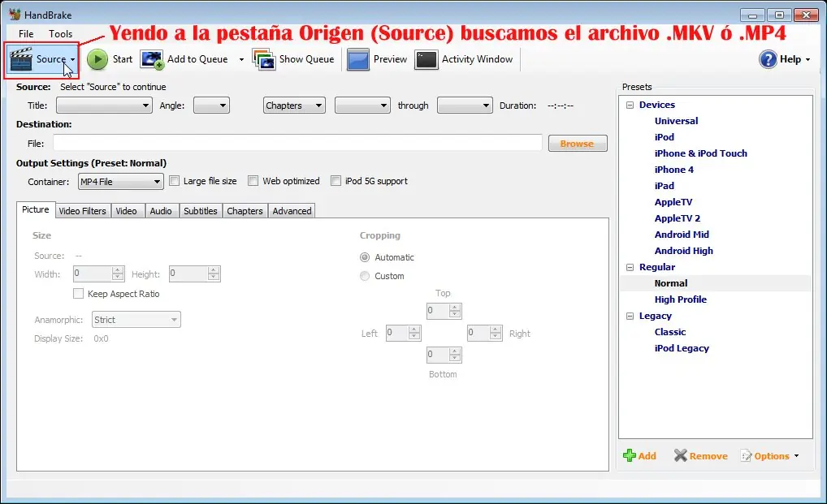
Task: Click the preset Options icon
Action: click(746, 456)
